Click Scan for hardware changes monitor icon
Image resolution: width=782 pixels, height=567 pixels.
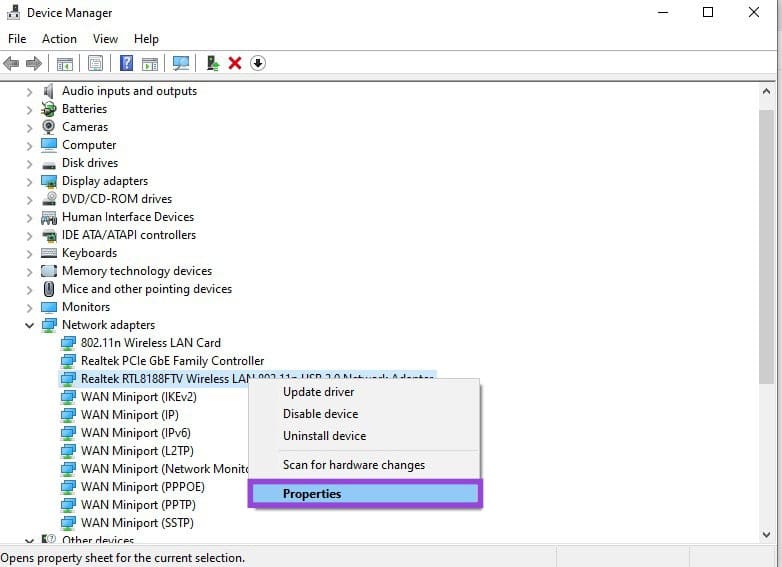point(181,63)
